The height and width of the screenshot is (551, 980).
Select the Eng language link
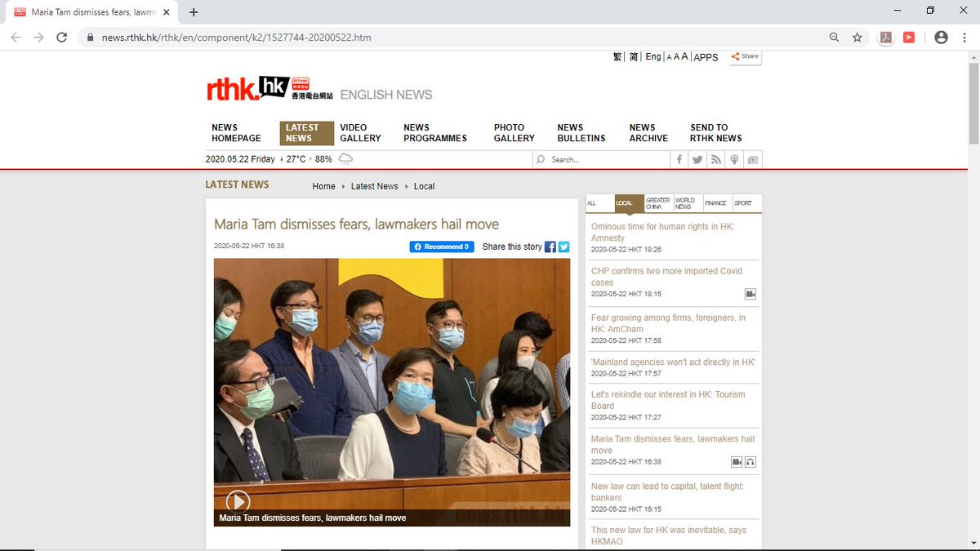(653, 57)
